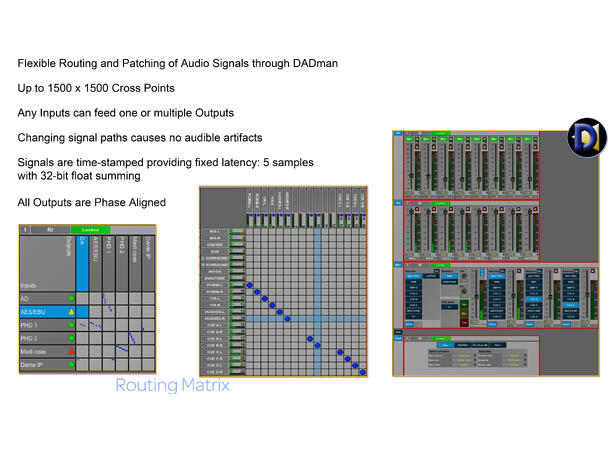
Task: Click the Routing Matrix caption text
Action: pos(172,384)
